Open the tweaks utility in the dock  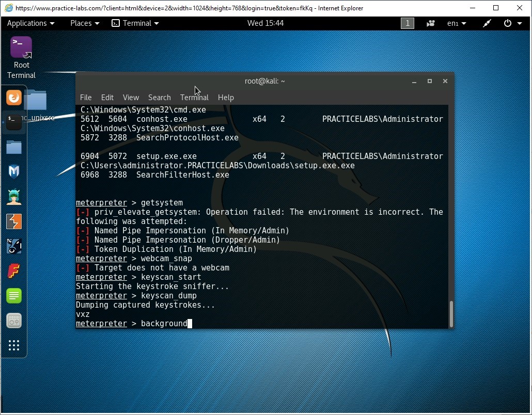point(14,321)
